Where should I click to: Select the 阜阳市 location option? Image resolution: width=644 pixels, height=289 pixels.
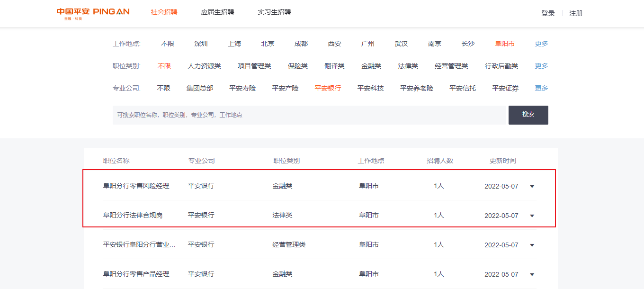[x=505, y=44]
